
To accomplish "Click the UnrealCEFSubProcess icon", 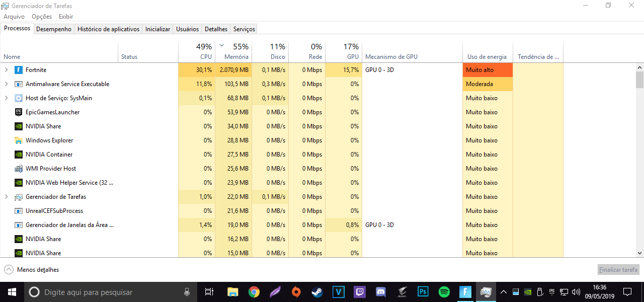I will tap(19, 211).
